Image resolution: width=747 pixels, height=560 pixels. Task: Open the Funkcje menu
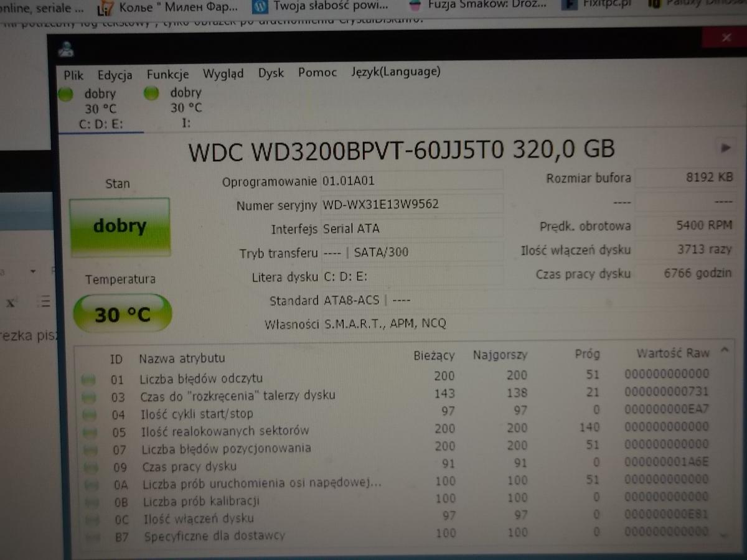click(x=167, y=74)
